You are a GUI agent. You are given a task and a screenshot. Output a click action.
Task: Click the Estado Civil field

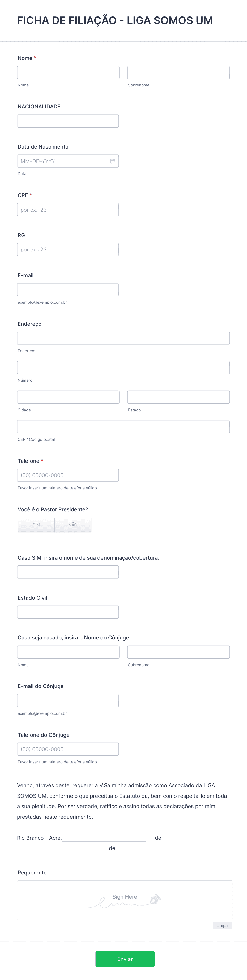pos(68,612)
